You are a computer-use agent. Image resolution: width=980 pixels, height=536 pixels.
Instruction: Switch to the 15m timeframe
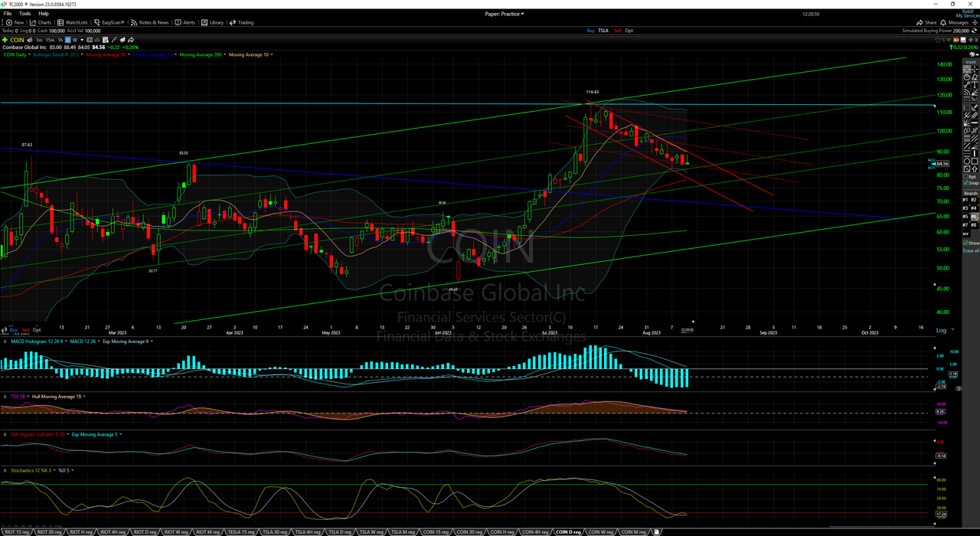tap(50, 40)
